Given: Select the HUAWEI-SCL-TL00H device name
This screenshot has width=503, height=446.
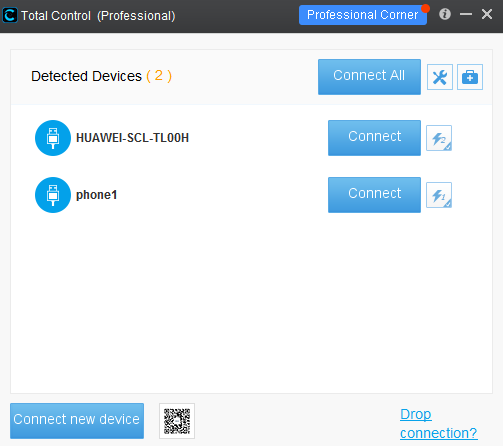Looking at the screenshot, I should 132,138.
